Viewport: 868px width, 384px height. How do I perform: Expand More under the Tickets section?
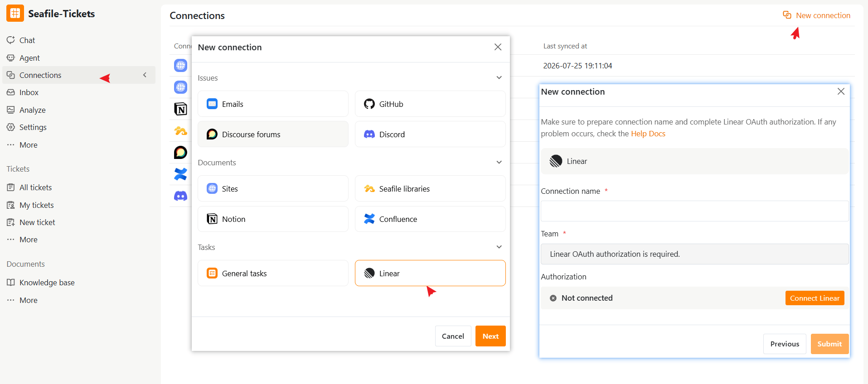pos(28,240)
